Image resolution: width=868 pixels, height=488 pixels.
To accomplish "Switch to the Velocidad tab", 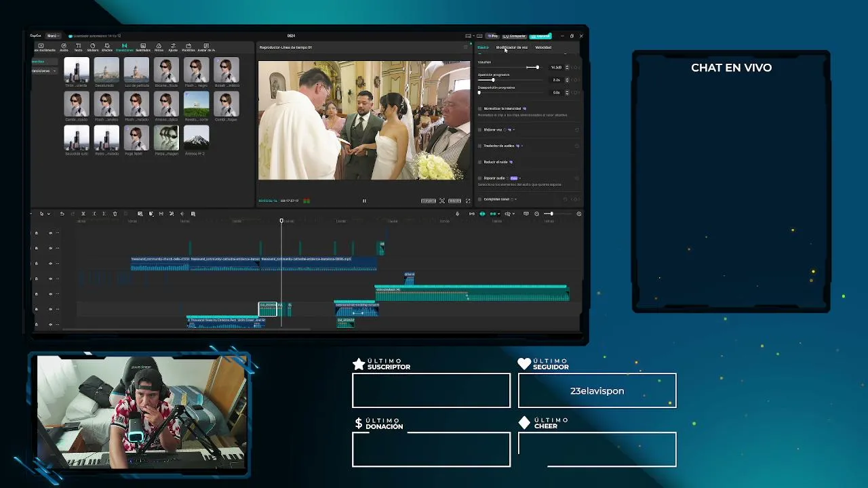I will (543, 47).
